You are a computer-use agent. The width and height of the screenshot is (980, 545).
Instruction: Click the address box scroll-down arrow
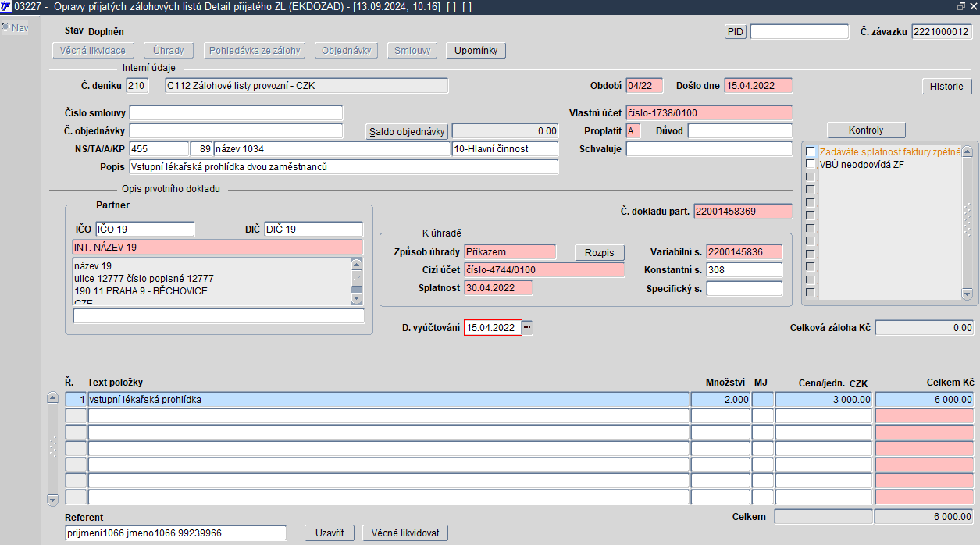[x=357, y=298]
